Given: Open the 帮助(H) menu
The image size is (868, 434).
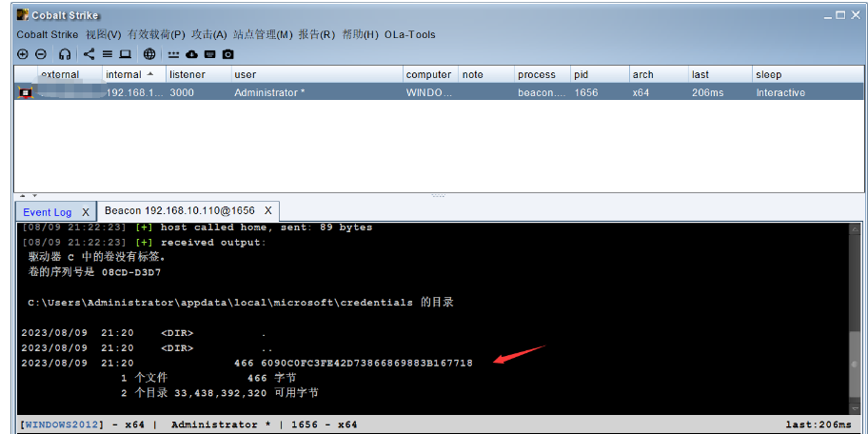Looking at the screenshot, I should 361,34.
